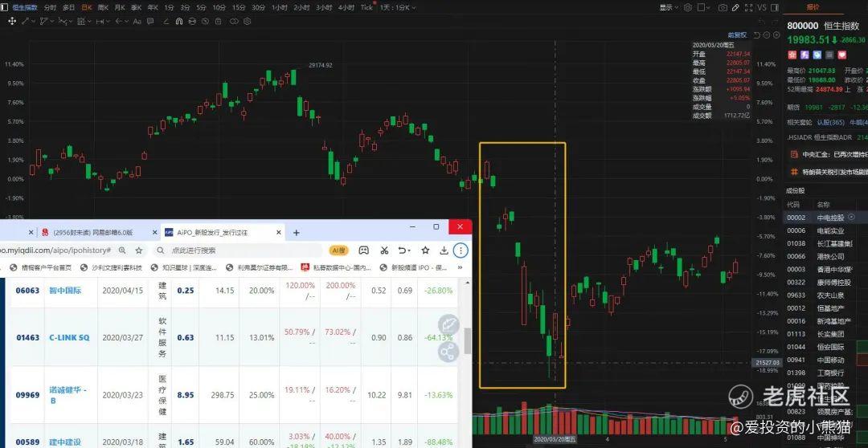Click the heart favorite icon under index price
Image resolution: width=868 pixels, height=448 pixels.
tap(842, 55)
